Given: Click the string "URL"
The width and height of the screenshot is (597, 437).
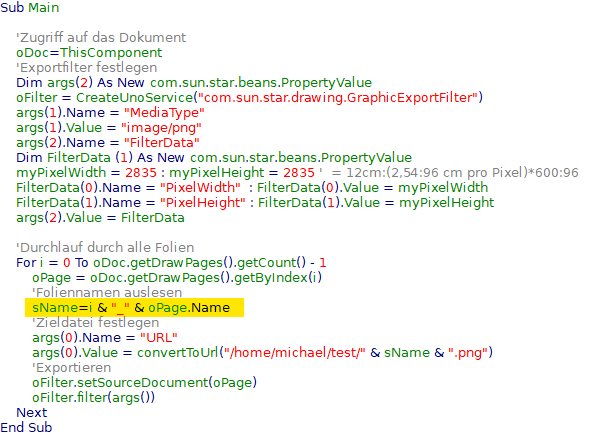Looking at the screenshot, I should coord(159,338).
